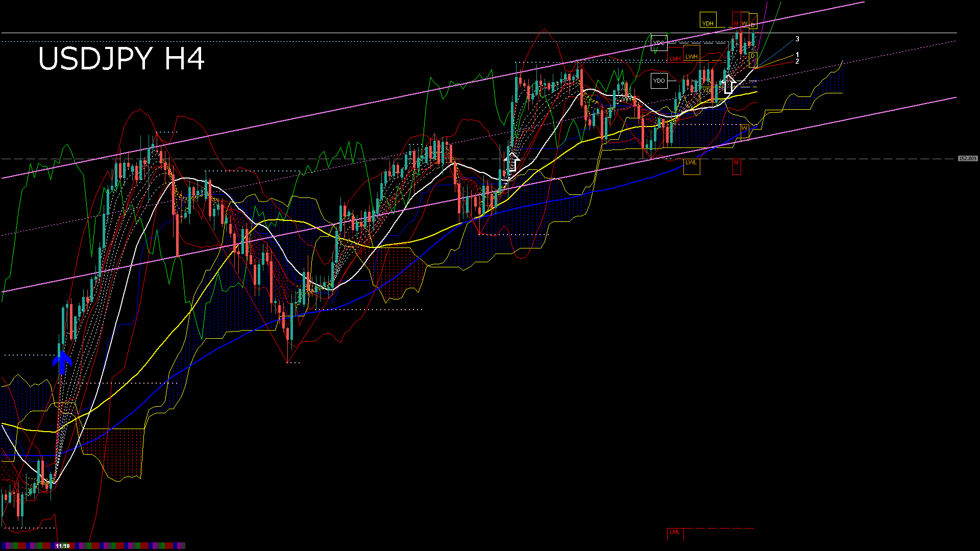Click the USDJPY H4 chart title
This screenshot has height=551, width=980.
pyautogui.click(x=121, y=59)
